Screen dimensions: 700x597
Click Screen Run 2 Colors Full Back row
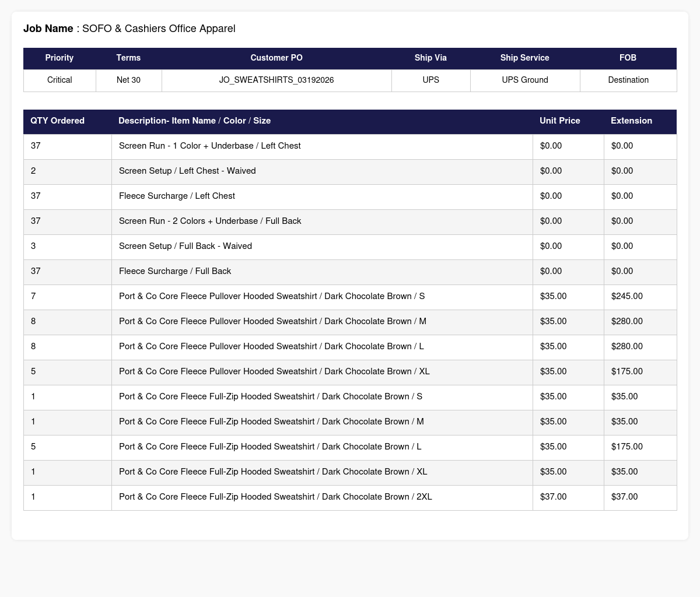[x=350, y=222]
